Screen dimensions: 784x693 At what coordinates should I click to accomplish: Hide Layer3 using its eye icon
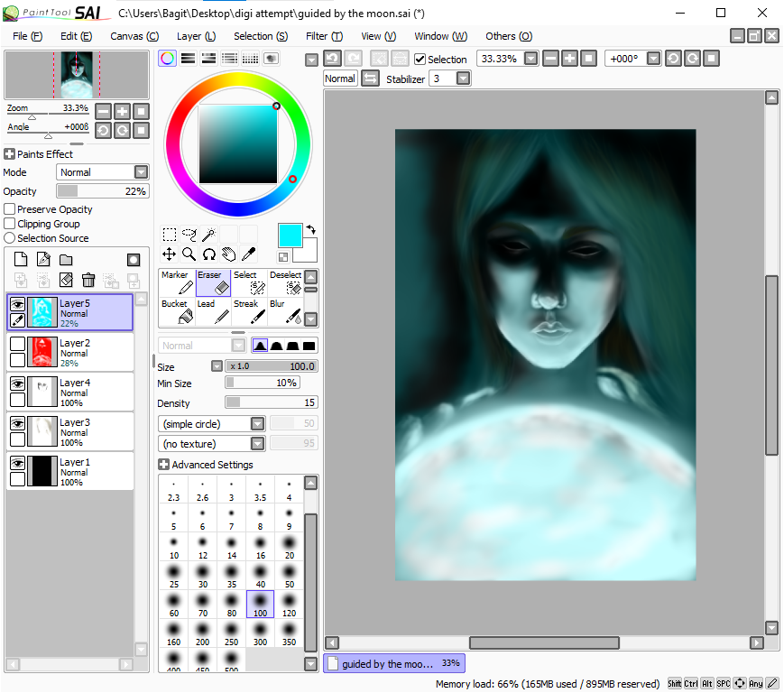pos(17,423)
